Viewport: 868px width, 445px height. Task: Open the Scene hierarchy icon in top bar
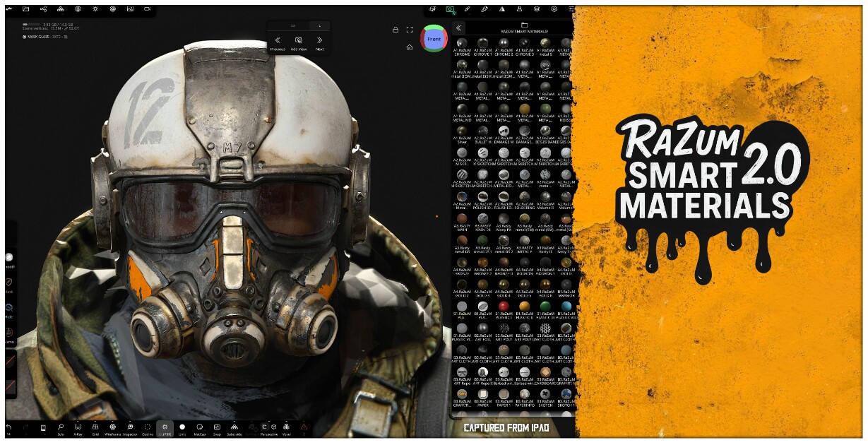43,9
